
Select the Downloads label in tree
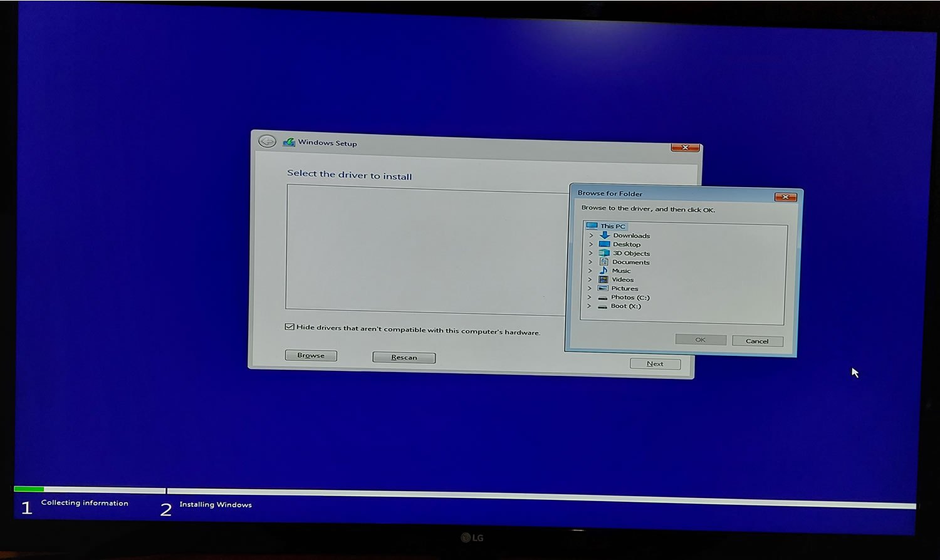pos(631,236)
